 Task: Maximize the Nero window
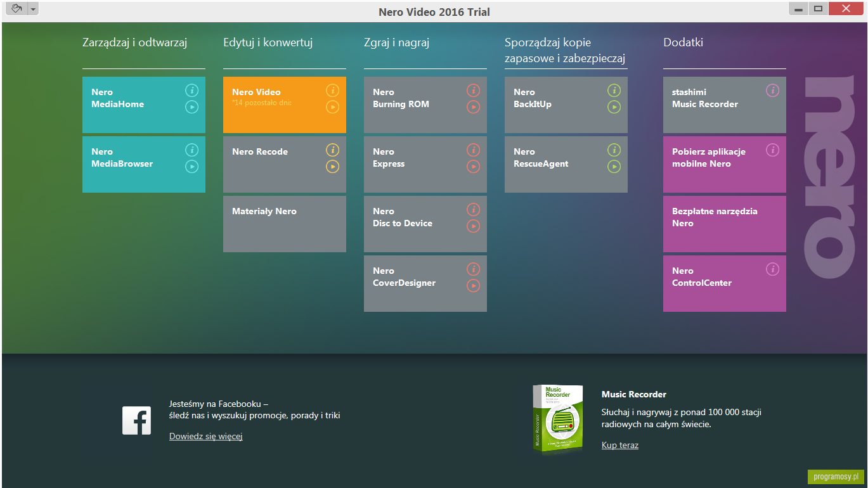pyautogui.click(x=818, y=9)
